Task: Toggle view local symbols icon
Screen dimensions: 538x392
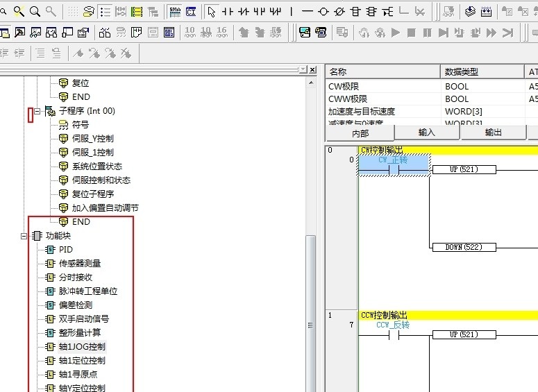Action: point(137,33)
